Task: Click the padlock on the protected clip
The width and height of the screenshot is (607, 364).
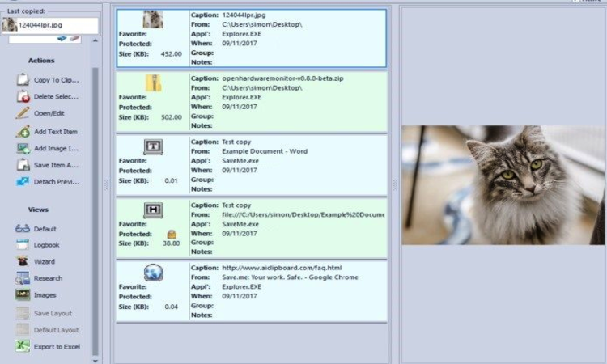Action: coord(172,234)
